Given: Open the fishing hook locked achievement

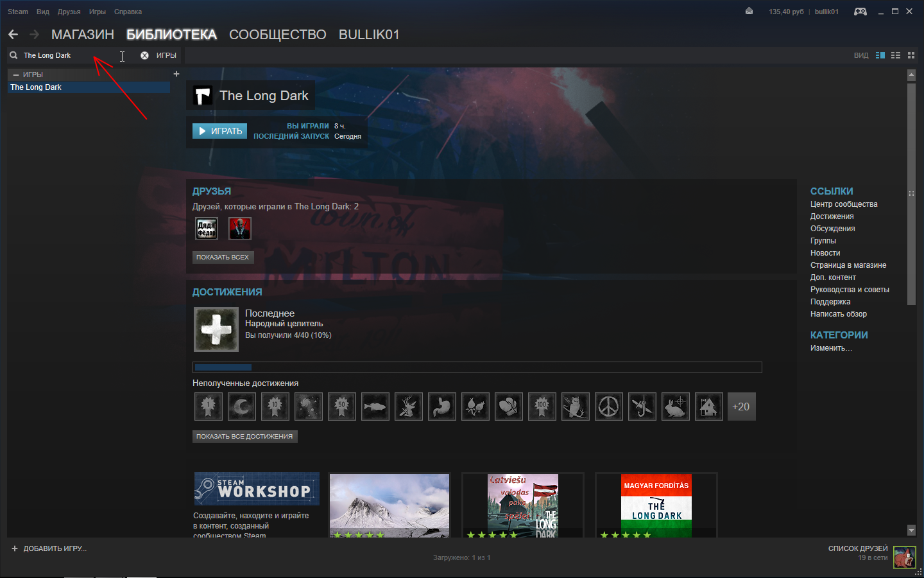Looking at the screenshot, I should (x=642, y=407).
